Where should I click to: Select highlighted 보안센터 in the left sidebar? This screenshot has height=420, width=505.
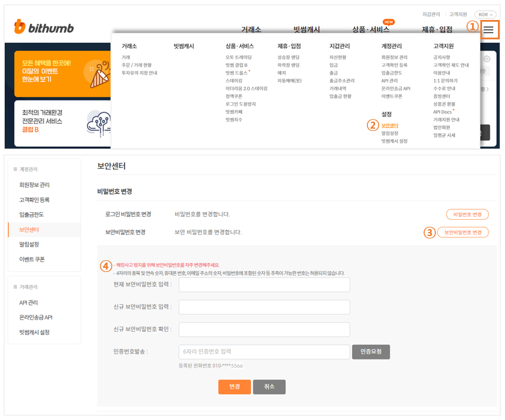click(45, 230)
